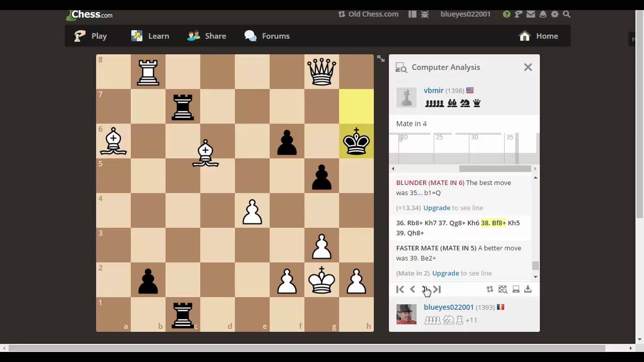Go to Home page
The height and width of the screenshot is (362, 644).
(539, 36)
